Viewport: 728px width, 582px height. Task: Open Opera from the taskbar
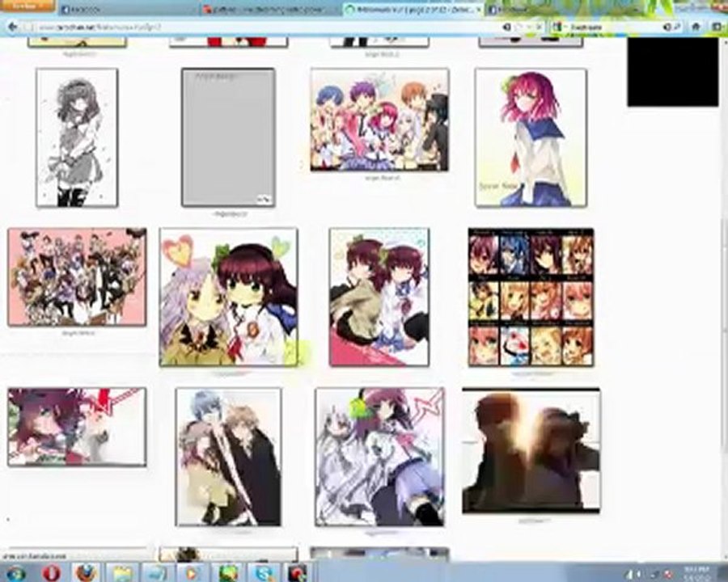tap(52, 573)
